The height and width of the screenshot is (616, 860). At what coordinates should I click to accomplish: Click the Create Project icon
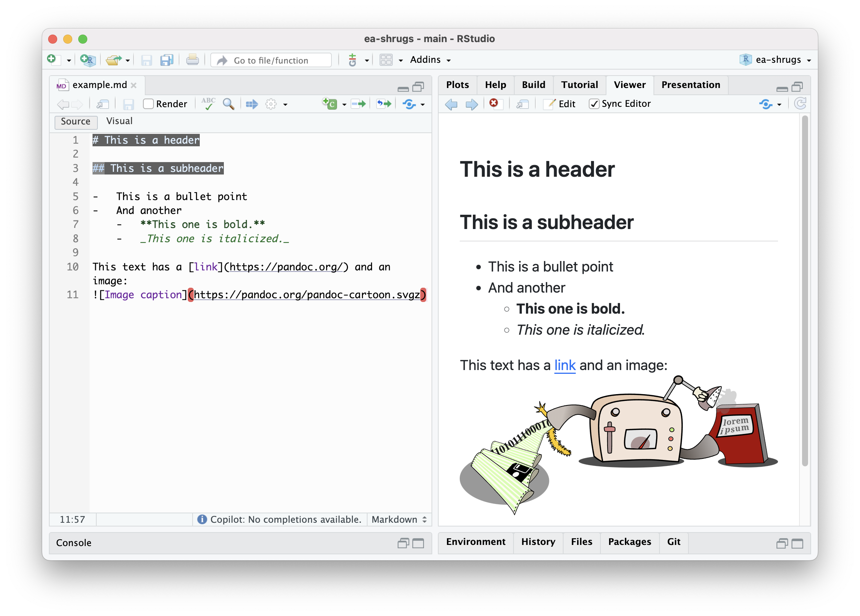pos(88,60)
